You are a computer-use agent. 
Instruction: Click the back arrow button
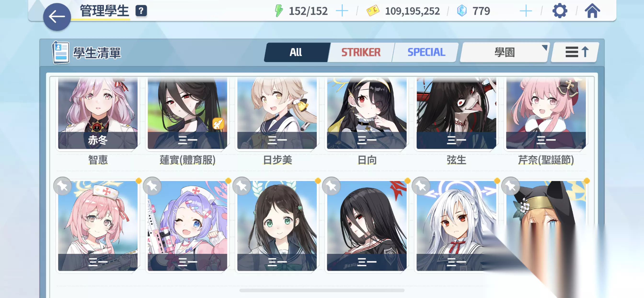pos(57,17)
